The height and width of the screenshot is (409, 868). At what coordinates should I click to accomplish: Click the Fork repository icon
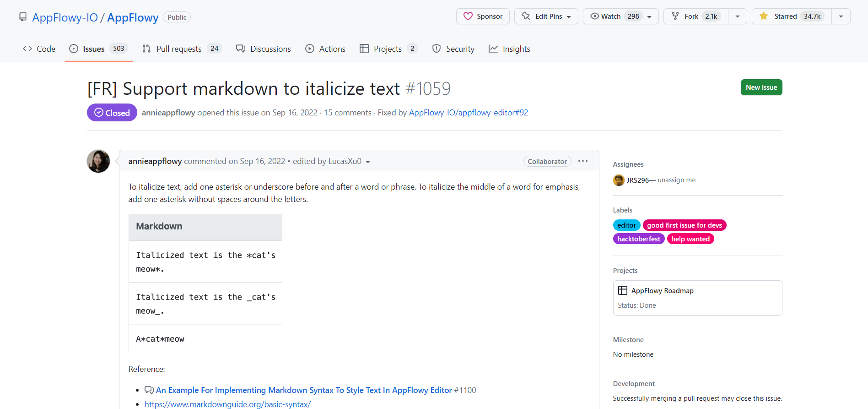coord(675,16)
